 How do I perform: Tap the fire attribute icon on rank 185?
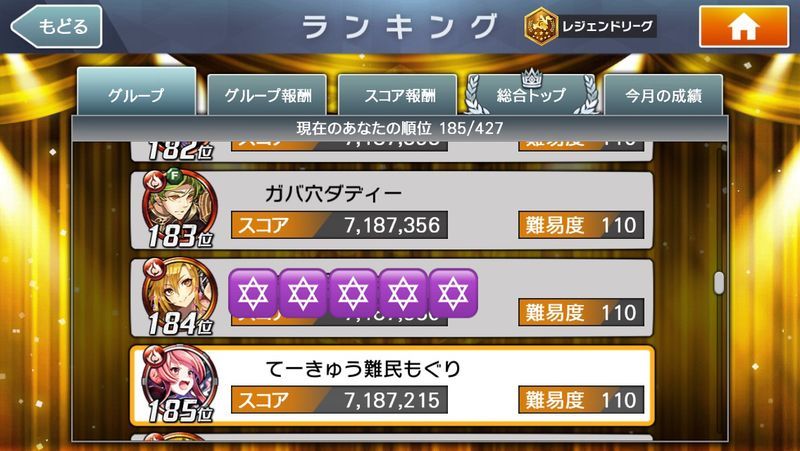pyautogui.click(x=154, y=354)
